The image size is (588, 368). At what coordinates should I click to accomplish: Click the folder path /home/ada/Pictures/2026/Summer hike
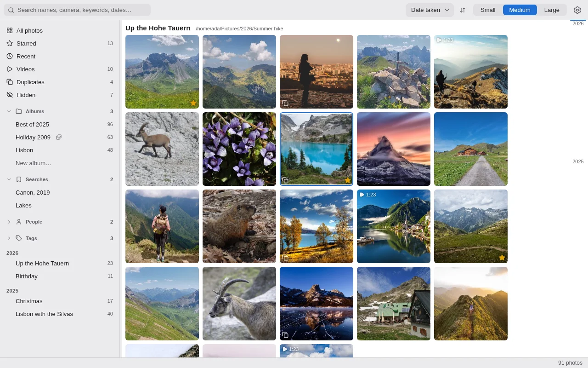click(239, 29)
